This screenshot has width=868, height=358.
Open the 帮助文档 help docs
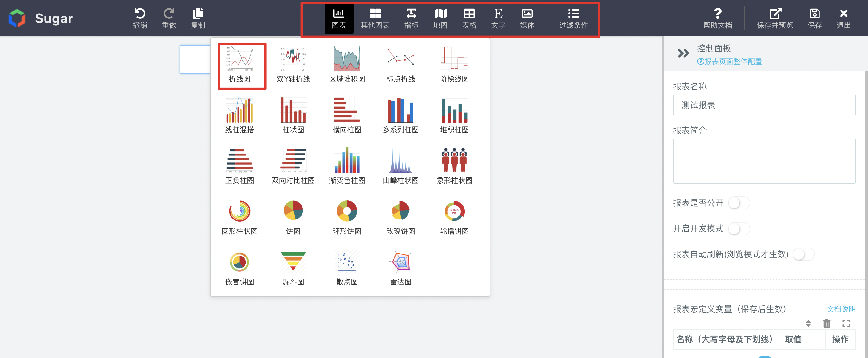pyautogui.click(x=717, y=18)
